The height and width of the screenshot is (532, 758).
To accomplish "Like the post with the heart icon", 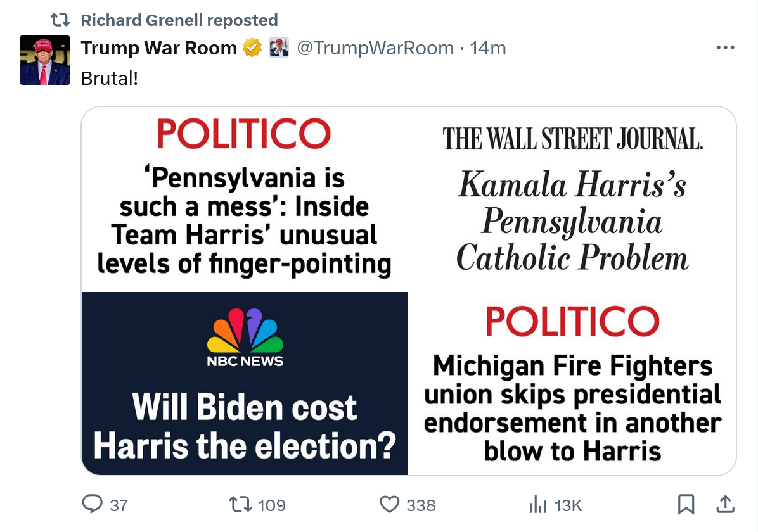I will coord(389,504).
